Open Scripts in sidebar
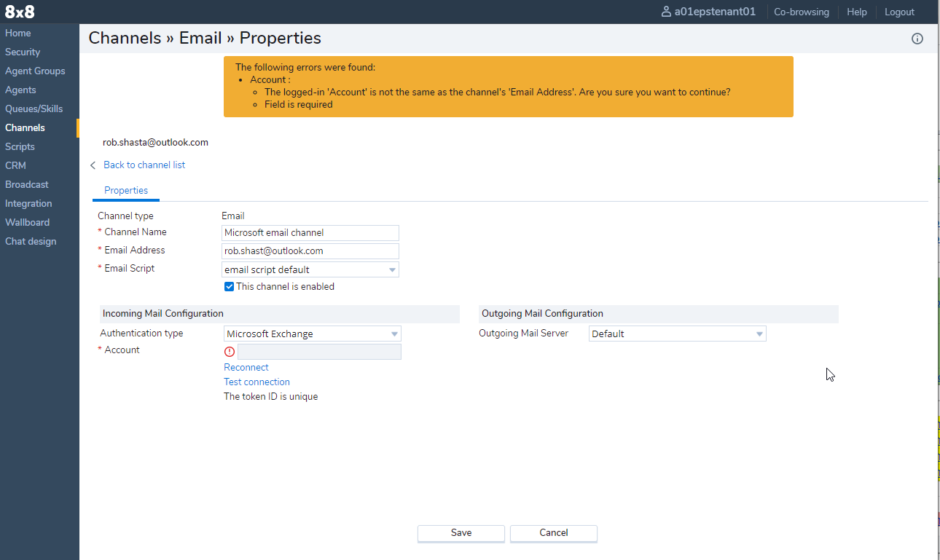Image resolution: width=940 pixels, height=560 pixels. 20,146
